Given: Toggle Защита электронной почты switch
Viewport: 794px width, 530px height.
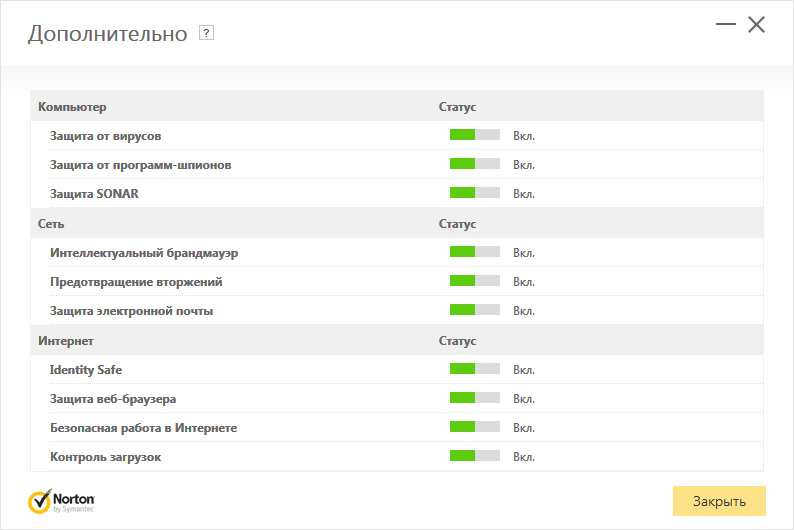Looking at the screenshot, I should point(475,311).
